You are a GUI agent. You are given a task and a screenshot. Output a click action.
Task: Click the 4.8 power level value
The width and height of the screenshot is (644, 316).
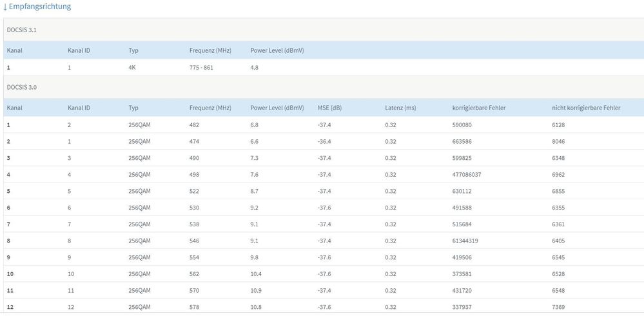click(x=254, y=67)
